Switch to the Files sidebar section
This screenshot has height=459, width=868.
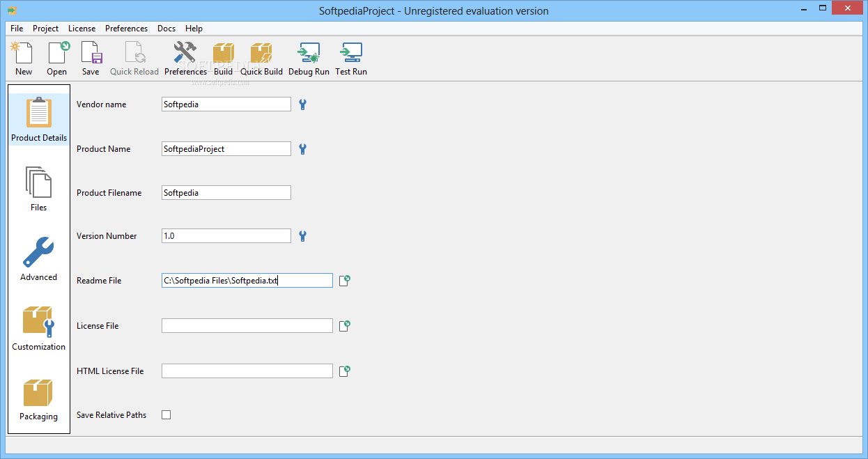[39, 189]
